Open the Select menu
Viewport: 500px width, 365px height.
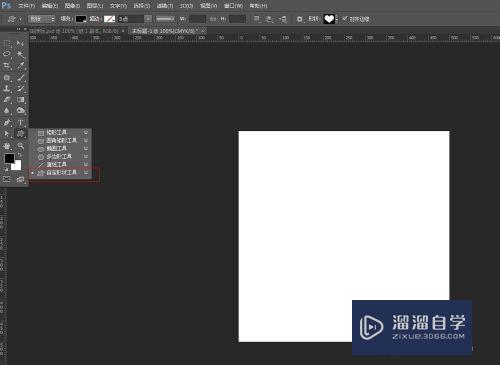(x=142, y=6)
